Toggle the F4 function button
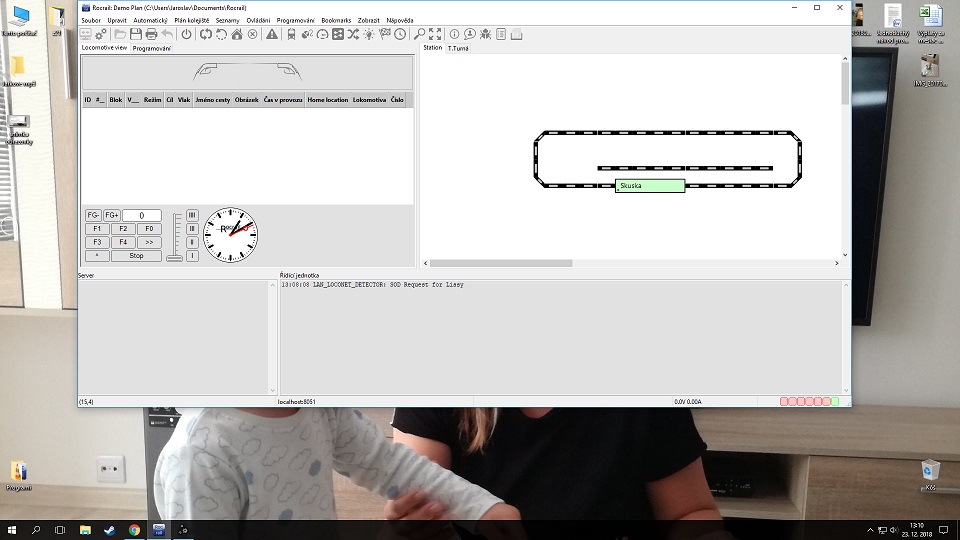This screenshot has height=540, width=960. [x=122, y=242]
